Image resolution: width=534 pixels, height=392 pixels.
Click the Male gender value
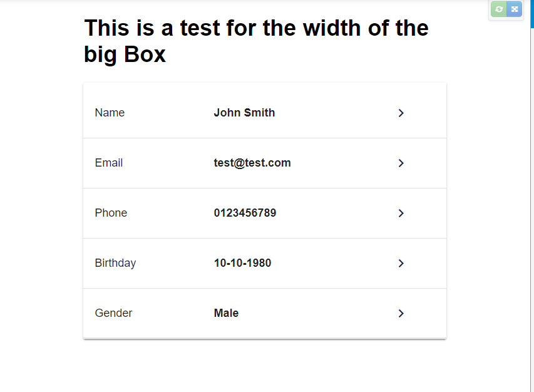pyautogui.click(x=226, y=313)
